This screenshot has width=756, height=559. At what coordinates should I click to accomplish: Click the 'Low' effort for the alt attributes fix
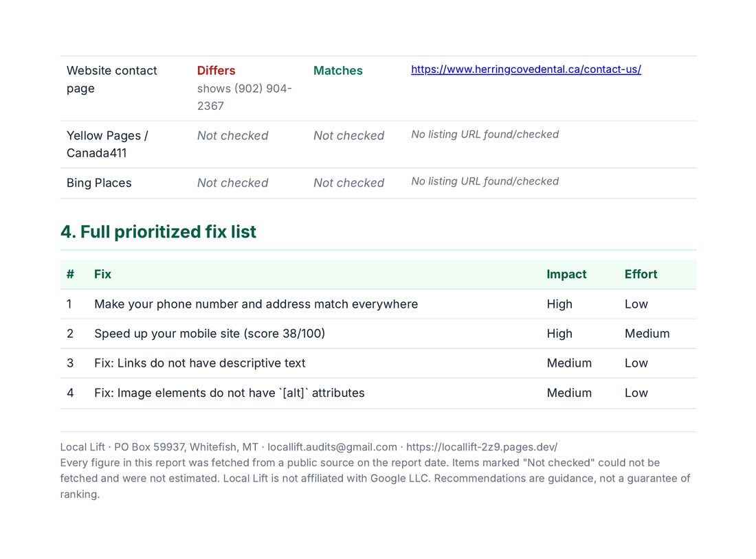click(x=636, y=393)
